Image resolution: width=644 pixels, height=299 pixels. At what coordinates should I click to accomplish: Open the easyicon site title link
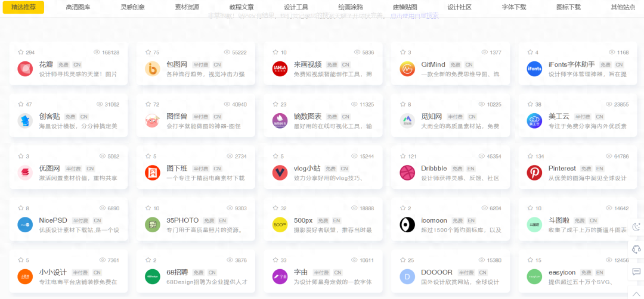[562, 272]
